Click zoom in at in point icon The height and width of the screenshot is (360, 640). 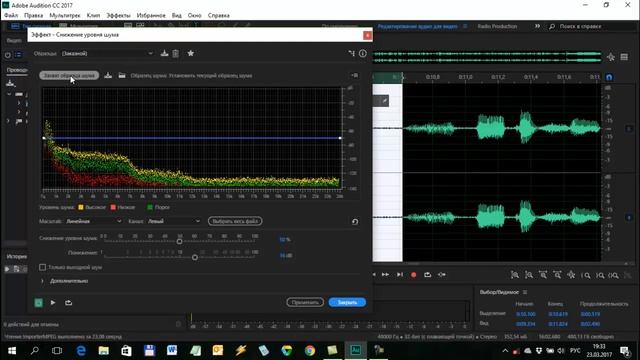[586, 275]
